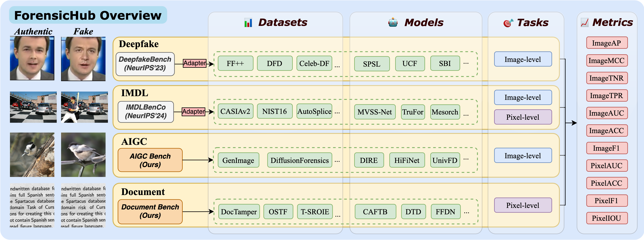The image size is (644, 240).
Task: Click the Deepfake row Adapter box
Action: 195,63
